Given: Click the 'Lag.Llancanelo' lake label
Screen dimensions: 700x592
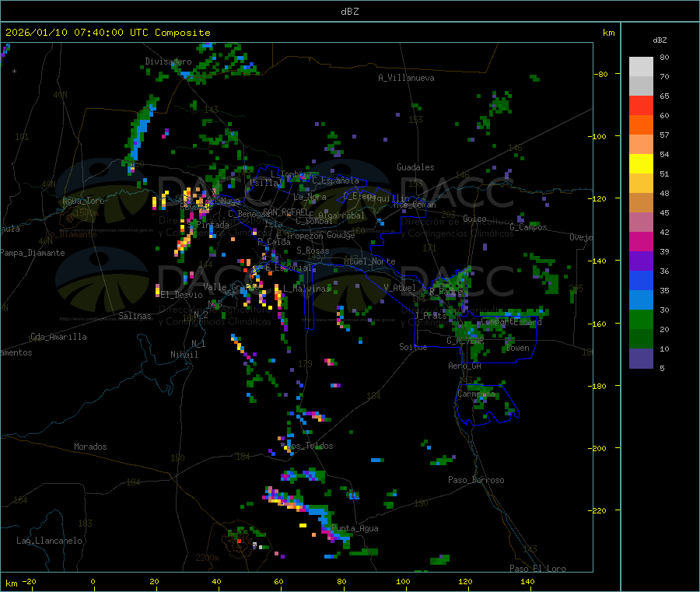Looking at the screenshot, I should 49,541.
